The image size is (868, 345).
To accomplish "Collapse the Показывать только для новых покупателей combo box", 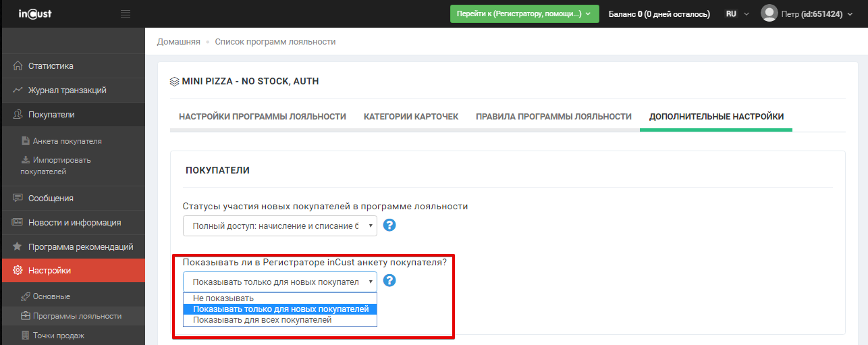I will [x=280, y=282].
